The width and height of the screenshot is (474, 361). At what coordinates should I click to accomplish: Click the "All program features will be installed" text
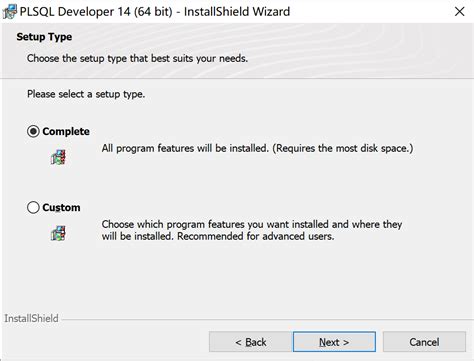tap(185, 148)
